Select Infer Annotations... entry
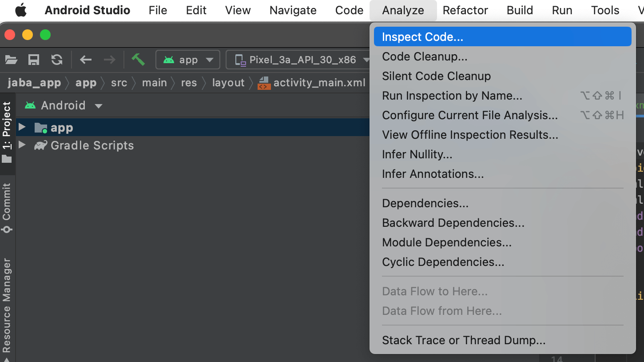Screen dimensions: 644x362 point(503,174)
